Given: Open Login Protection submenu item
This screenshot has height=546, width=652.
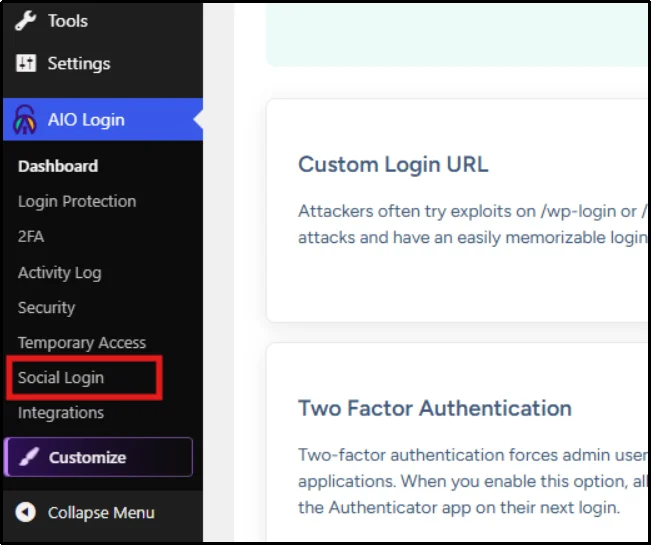Looking at the screenshot, I should pos(77,201).
